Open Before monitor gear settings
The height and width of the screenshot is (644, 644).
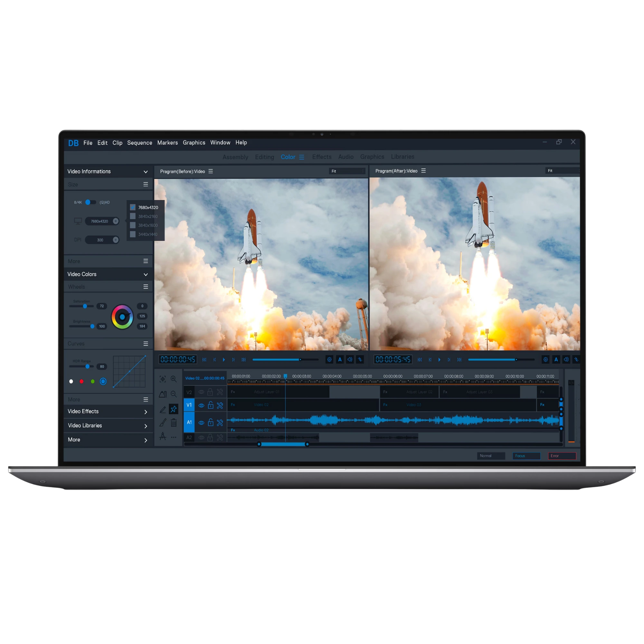click(x=329, y=359)
